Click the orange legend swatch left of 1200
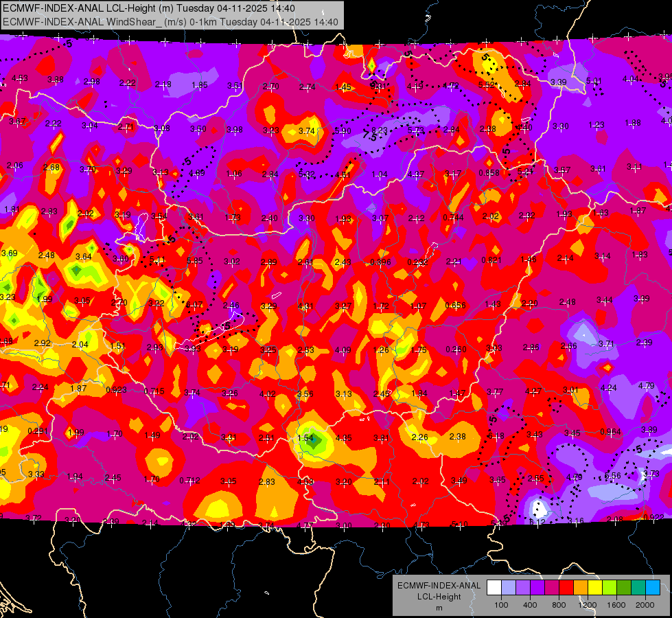Screen dimensions: 672x618 (581, 588)
